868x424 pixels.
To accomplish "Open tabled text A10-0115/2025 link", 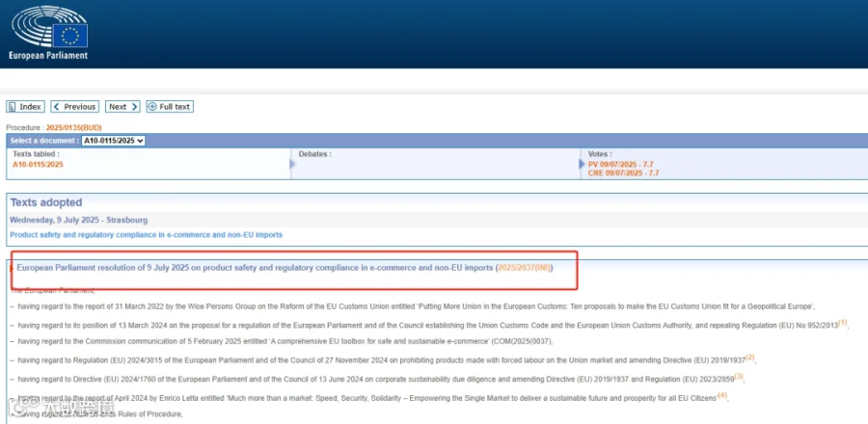I will pyautogui.click(x=38, y=164).
